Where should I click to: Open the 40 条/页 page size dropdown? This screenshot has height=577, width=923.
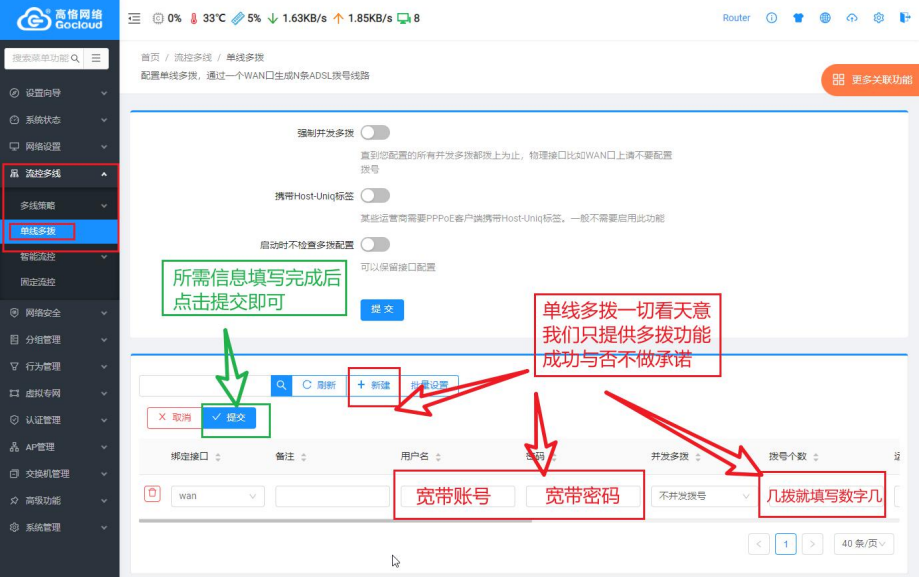point(863,544)
